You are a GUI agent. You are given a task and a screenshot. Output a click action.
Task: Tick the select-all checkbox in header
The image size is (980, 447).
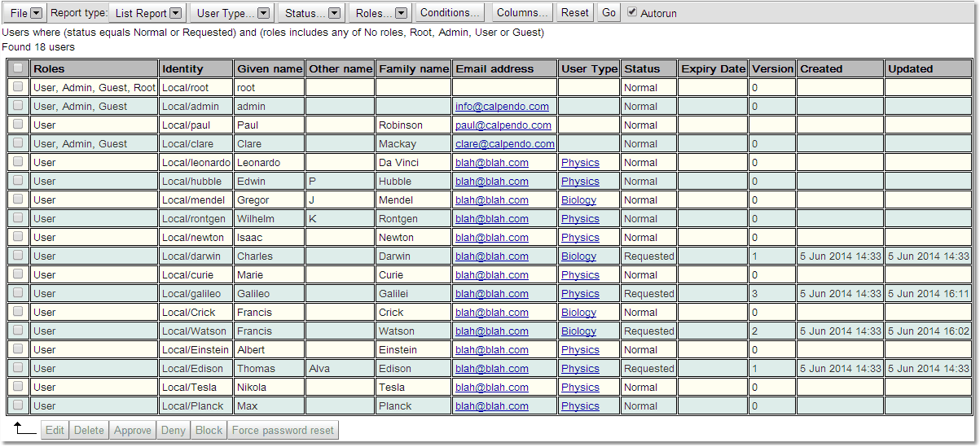(x=18, y=68)
